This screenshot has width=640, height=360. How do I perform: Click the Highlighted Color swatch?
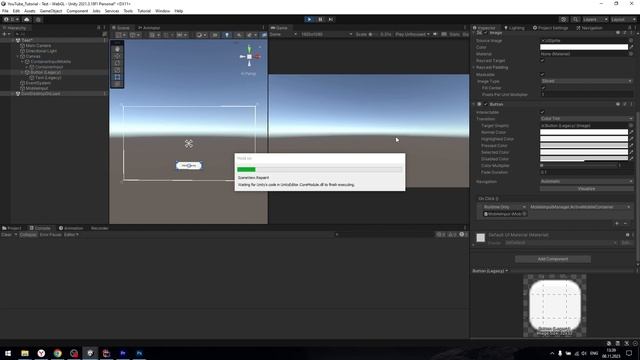coord(584,139)
